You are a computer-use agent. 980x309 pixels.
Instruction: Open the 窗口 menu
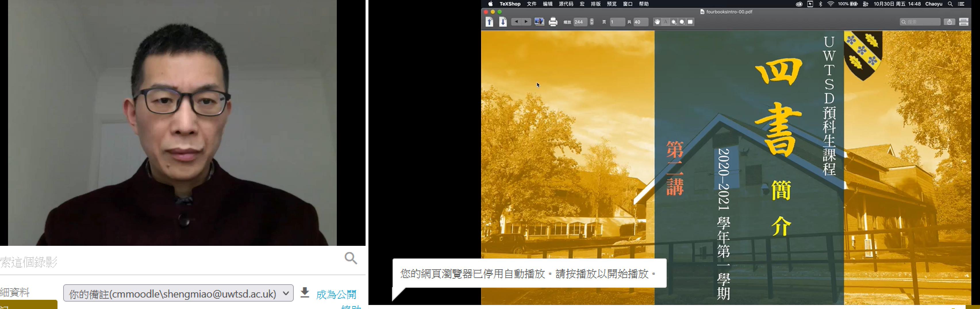click(628, 4)
